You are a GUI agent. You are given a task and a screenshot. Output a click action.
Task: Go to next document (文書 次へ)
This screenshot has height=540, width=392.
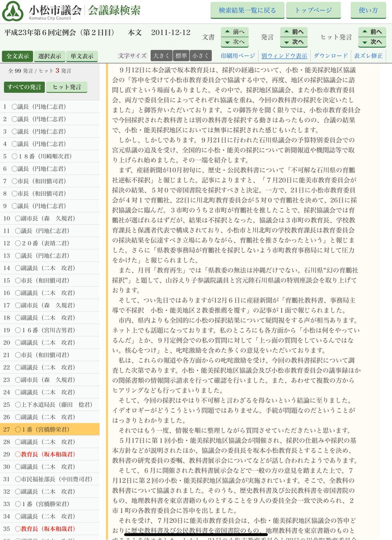coord(235,42)
